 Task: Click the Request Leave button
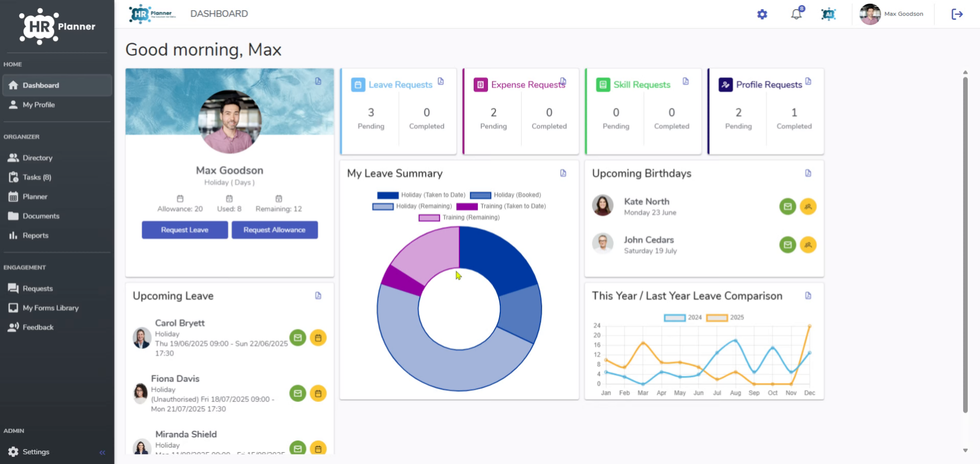point(185,230)
